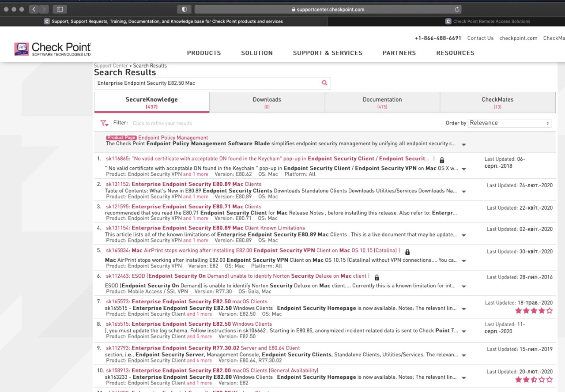
Task: Click the lock icon on sk116865 result
Action: [x=442, y=160]
